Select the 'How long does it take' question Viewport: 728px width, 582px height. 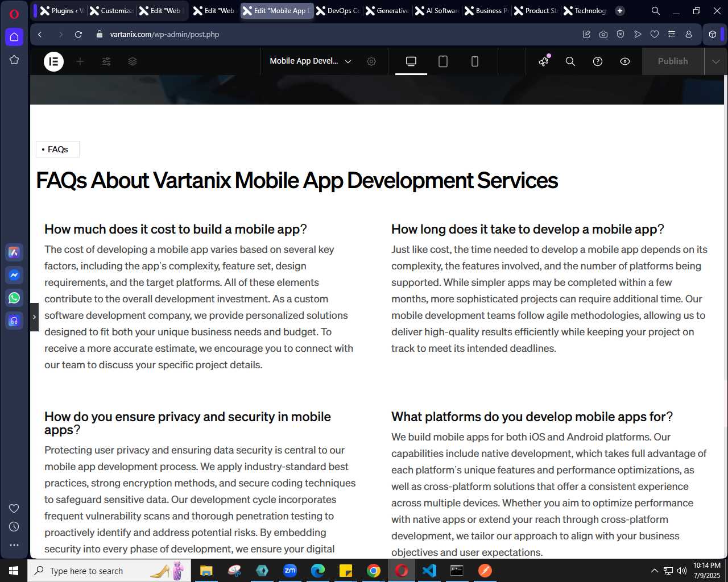[528, 229]
